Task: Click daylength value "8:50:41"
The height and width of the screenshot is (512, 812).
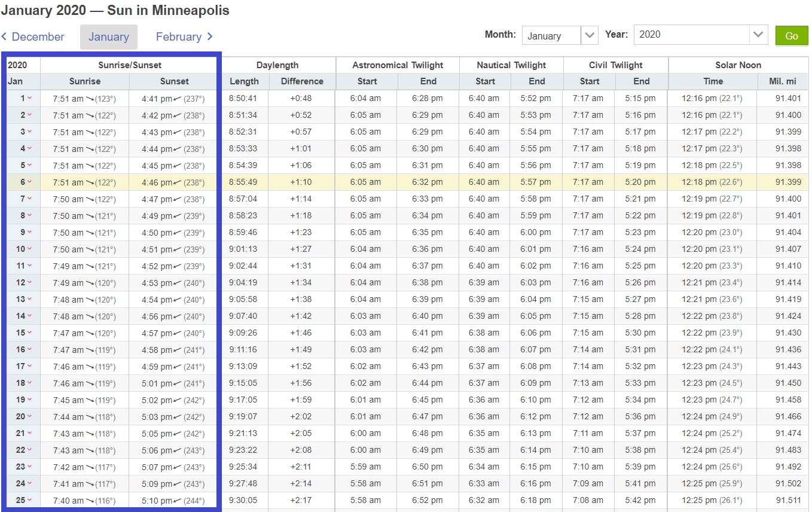Action: (244, 98)
